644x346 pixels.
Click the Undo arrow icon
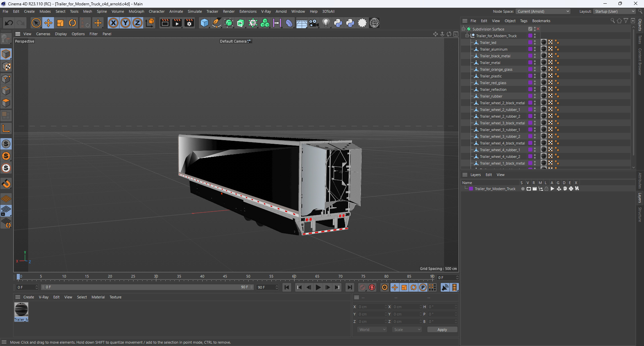tap(9, 23)
